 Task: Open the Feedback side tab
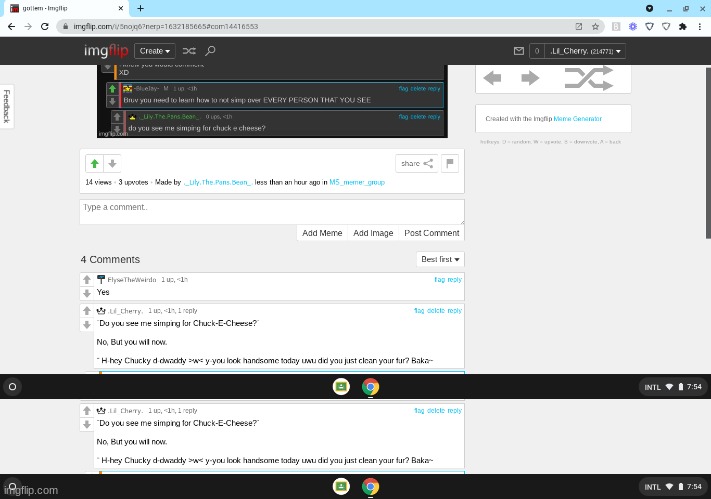(6, 106)
